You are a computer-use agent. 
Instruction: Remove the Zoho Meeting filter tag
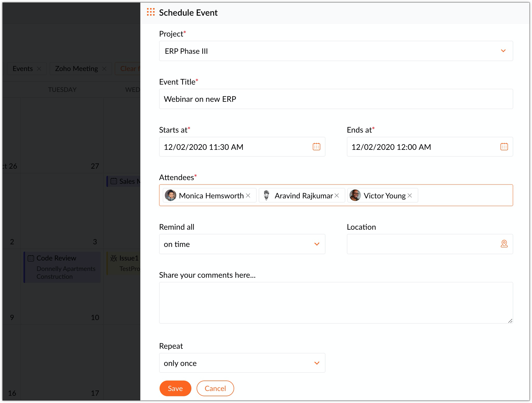(104, 69)
